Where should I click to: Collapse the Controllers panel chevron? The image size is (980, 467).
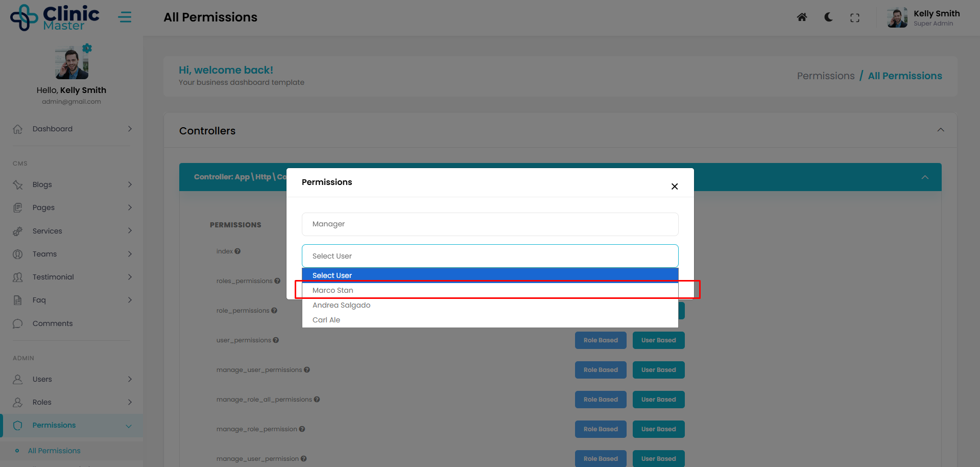(x=940, y=130)
